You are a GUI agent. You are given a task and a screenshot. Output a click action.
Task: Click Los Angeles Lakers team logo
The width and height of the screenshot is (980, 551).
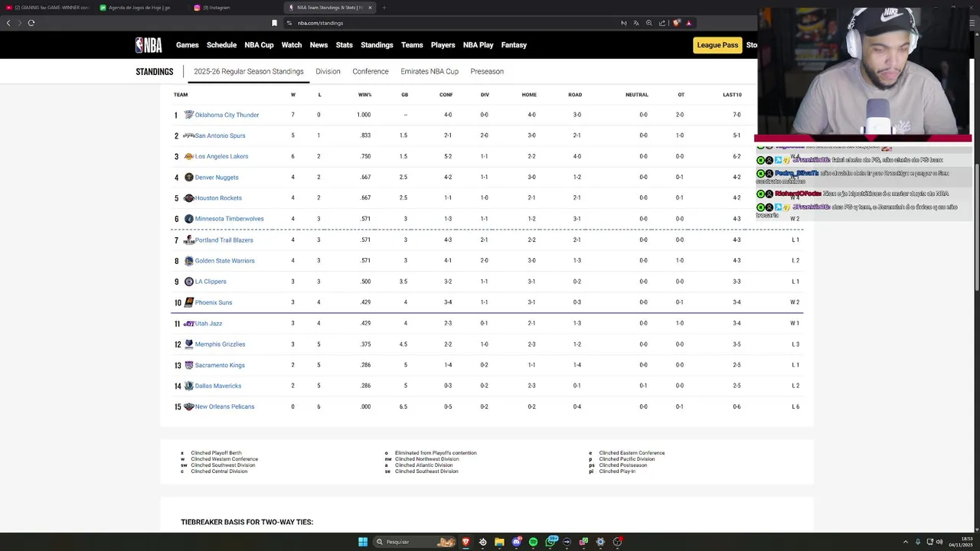pyautogui.click(x=189, y=156)
